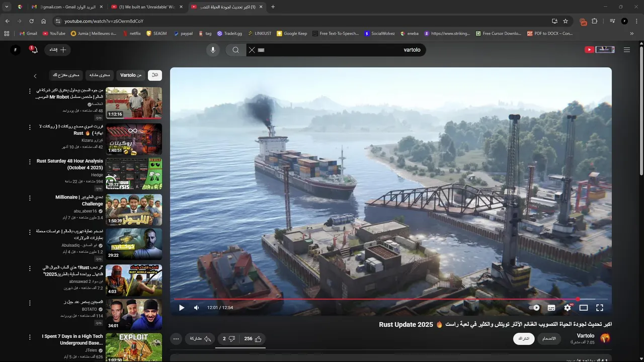Clear the search box X icon
Screen dimensions: 644x362
[x=252, y=50]
